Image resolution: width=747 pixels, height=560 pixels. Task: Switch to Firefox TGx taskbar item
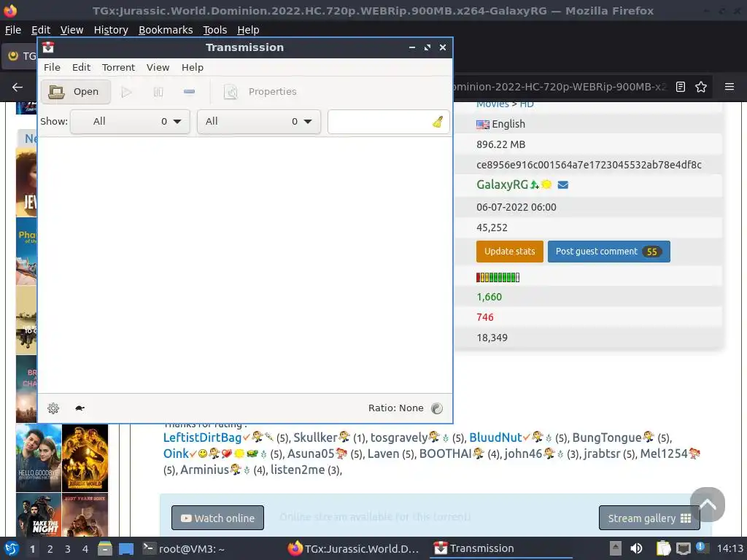[354, 548]
